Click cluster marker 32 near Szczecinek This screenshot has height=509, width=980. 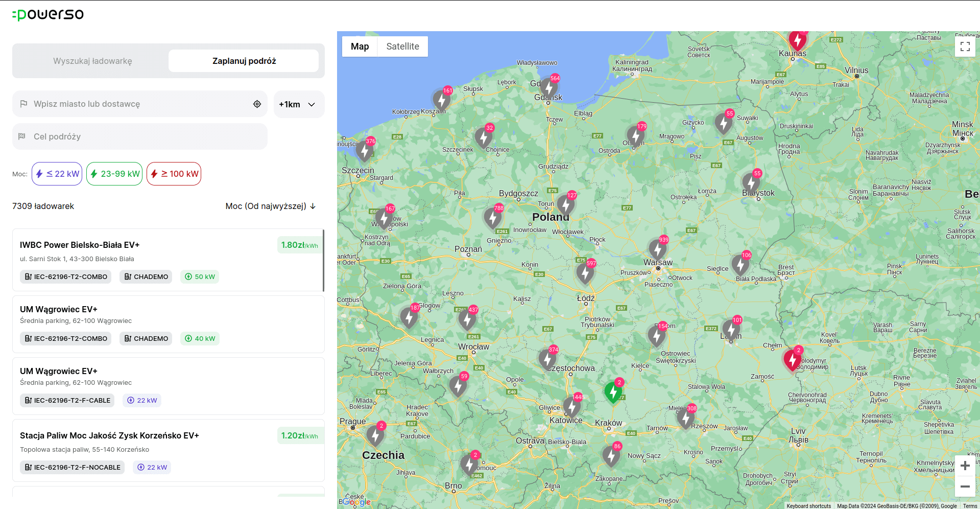[x=484, y=137]
